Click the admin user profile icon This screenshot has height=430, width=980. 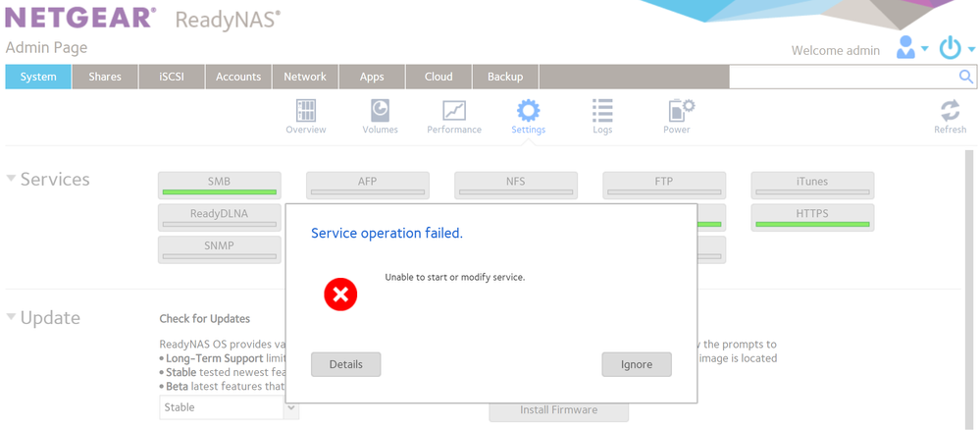click(905, 47)
